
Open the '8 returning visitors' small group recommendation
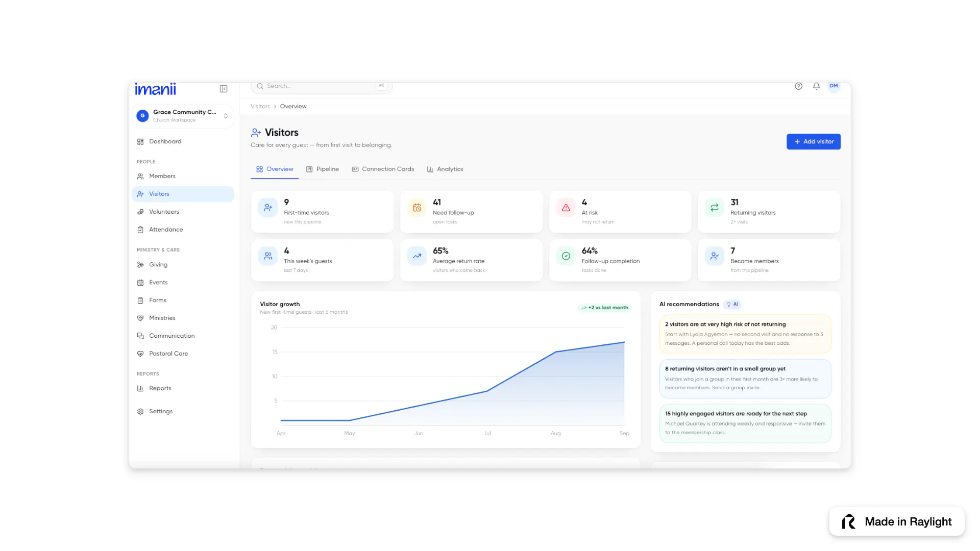coord(745,379)
